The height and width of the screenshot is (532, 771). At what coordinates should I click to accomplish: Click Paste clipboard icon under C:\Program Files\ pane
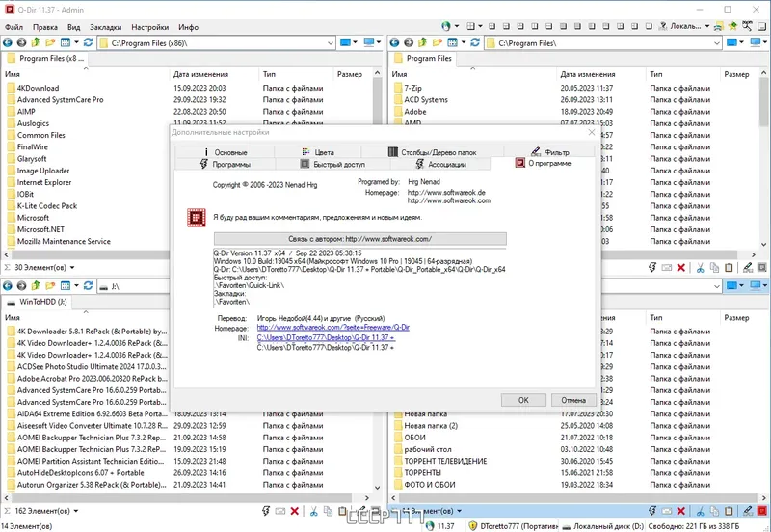click(729, 268)
